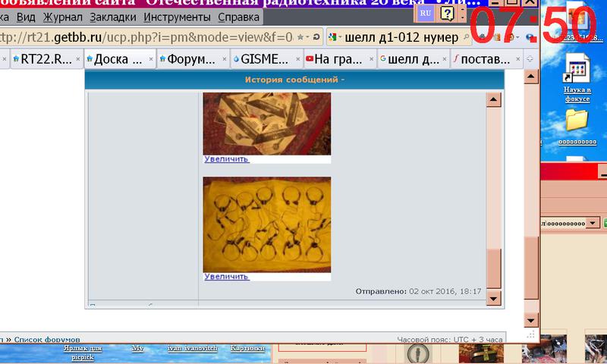Open a new tab with plus button

[x=530, y=59]
